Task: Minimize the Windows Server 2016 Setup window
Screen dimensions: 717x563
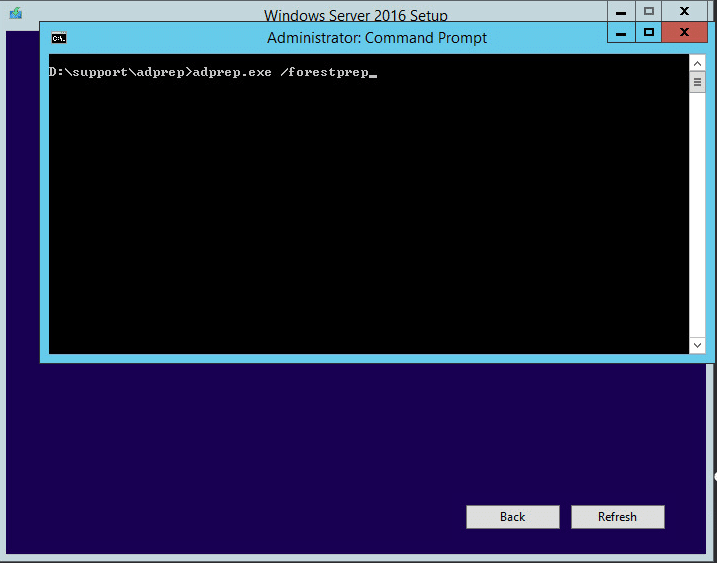Action: (621, 11)
